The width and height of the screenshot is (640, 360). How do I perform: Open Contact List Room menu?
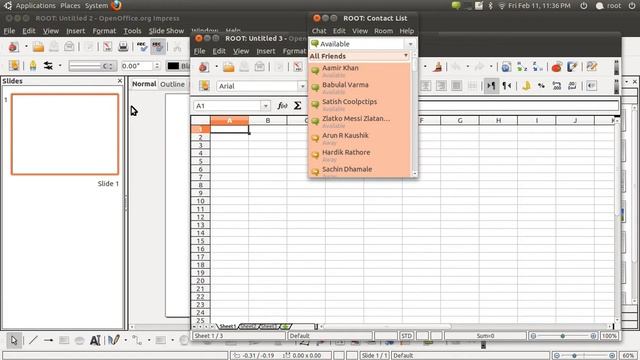point(383,31)
